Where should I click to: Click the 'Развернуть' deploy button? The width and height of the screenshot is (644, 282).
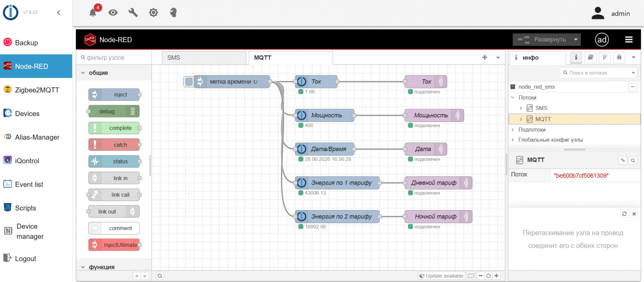(x=542, y=40)
